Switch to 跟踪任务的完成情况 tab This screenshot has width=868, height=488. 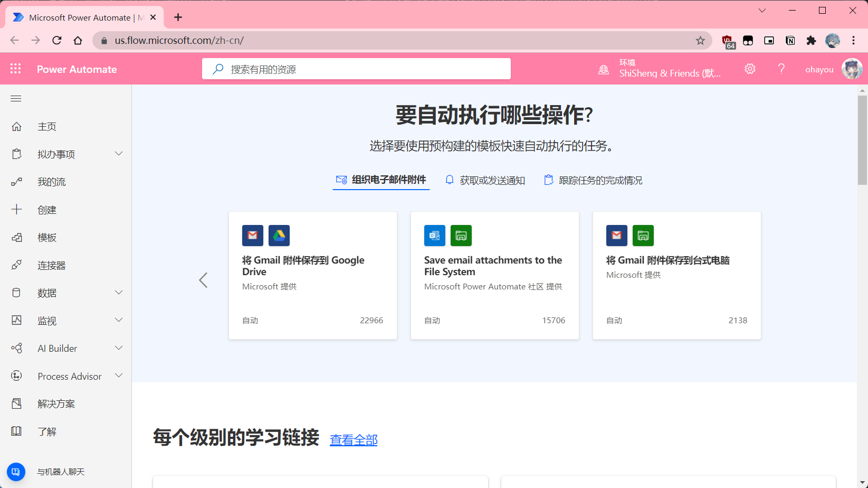(x=593, y=180)
